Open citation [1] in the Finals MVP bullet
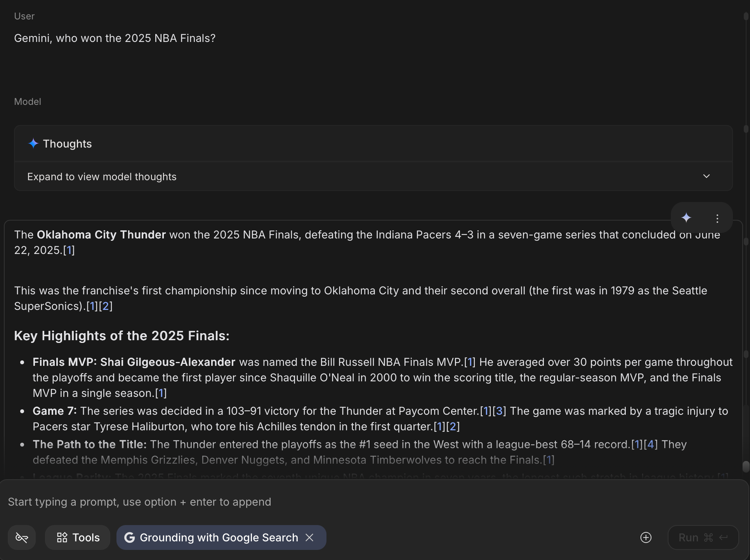 (x=470, y=362)
